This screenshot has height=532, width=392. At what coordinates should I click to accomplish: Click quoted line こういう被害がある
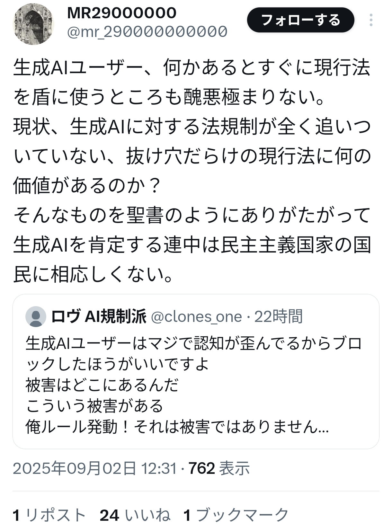tap(94, 406)
